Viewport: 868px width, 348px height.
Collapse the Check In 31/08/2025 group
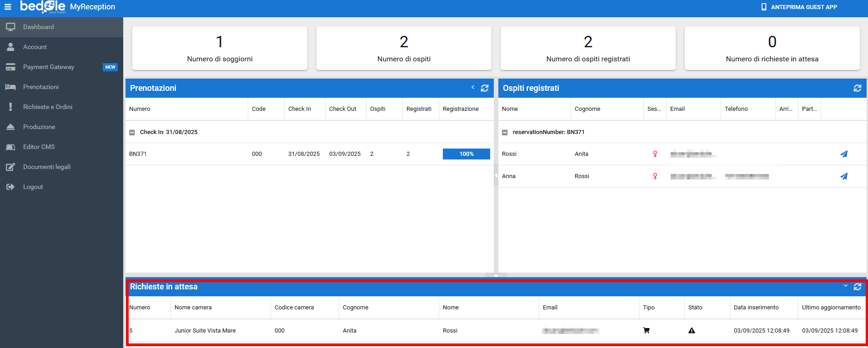(x=132, y=133)
